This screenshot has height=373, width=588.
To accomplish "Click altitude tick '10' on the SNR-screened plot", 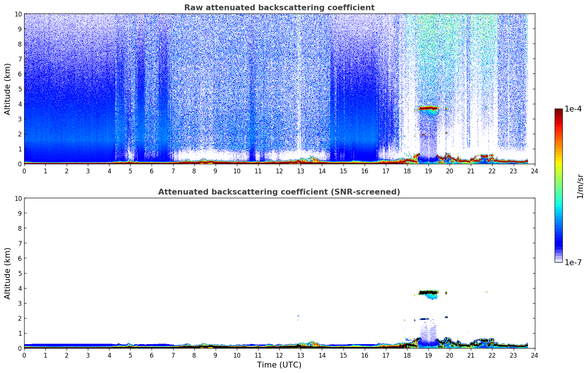I will click(18, 198).
